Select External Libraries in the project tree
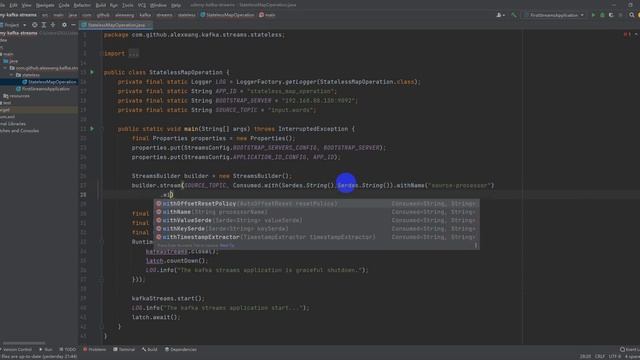 click(x=13, y=124)
